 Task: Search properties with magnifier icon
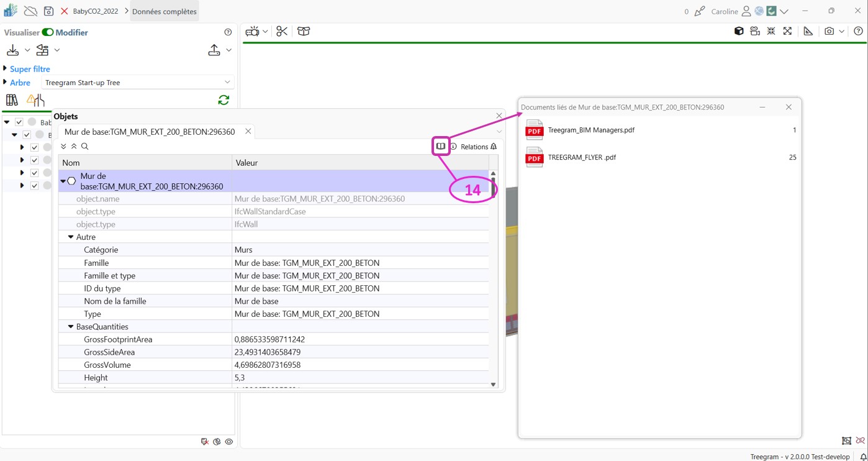coord(85,147)
